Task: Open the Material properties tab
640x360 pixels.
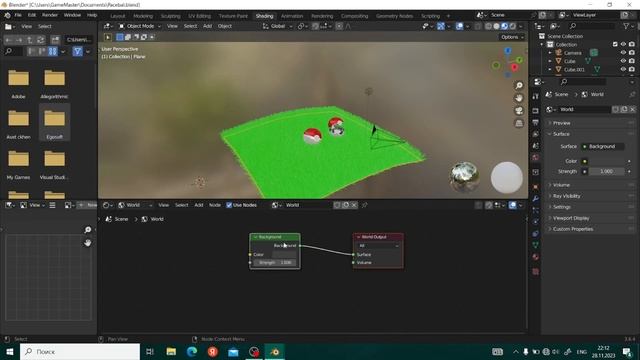Action: (536, 257)
